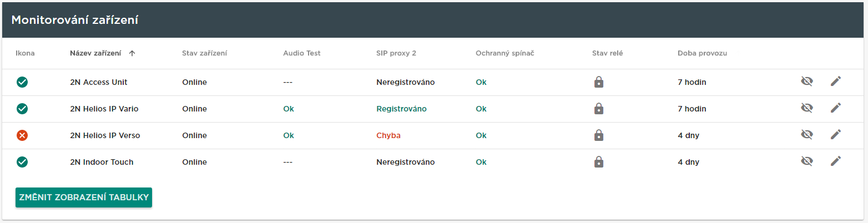The height and width of the screenshot is (223, 868).
Task: Toggle visibility of 2N Indoor Touch
Action: pyautogui.click(x=807, y=162)
